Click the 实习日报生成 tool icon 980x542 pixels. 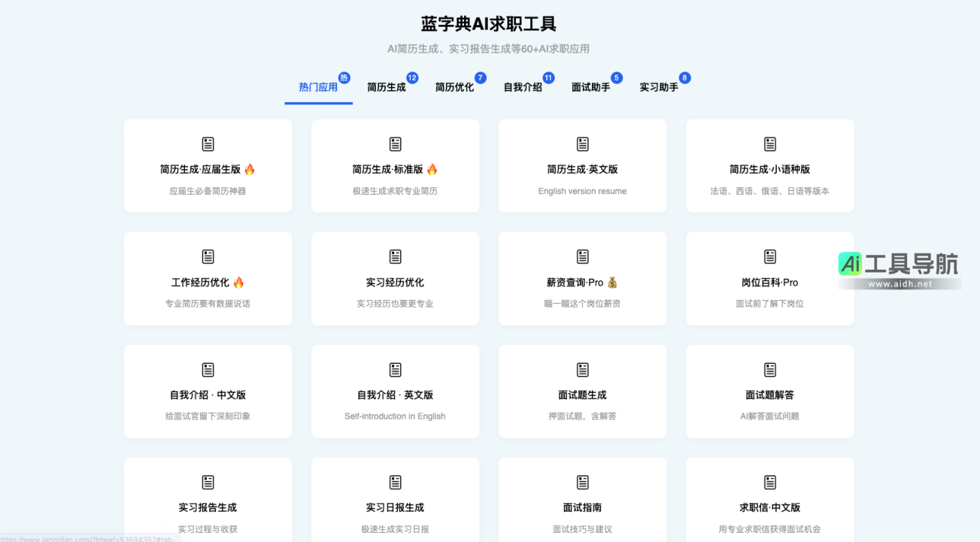(395, 482)
